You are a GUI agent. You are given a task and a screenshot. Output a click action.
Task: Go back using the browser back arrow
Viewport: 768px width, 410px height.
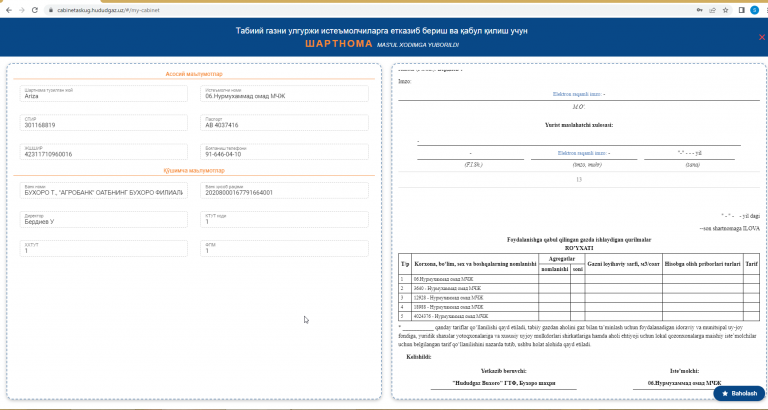click(9, 10)
